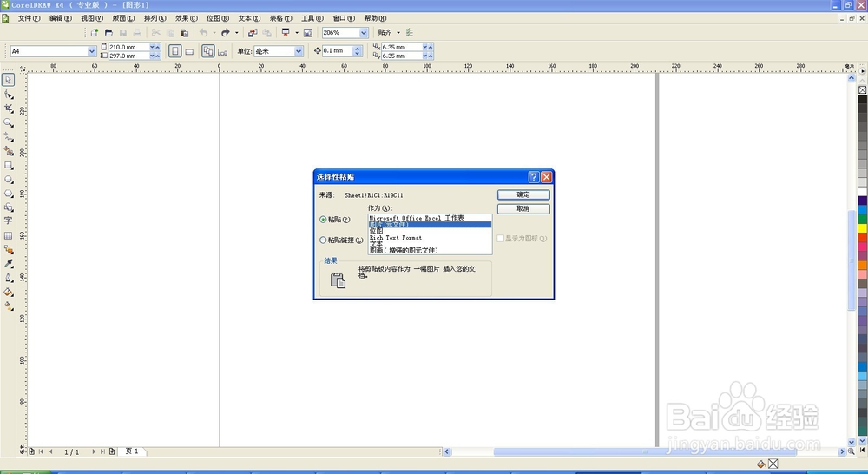868x474 pixels.
Task: Open the 效果 menu
Action: pos(186,18)
